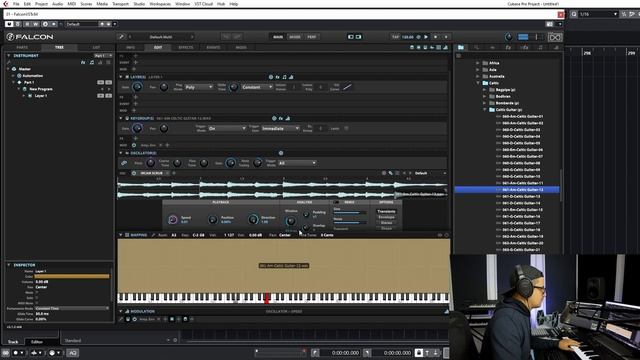
Task: Switch to the Info tab
Action: [130, 47]
